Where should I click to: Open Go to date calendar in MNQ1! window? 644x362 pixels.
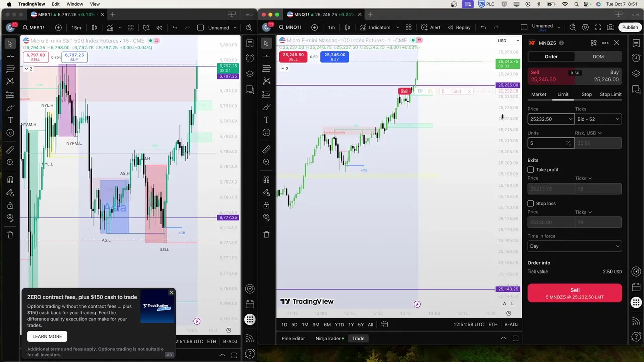click(384, 324)
